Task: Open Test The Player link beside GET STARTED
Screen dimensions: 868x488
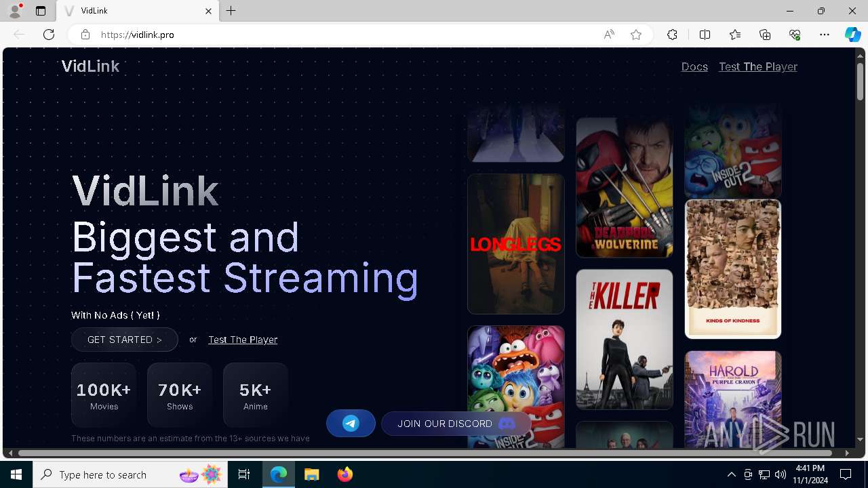Action: [x=243, y=340]
